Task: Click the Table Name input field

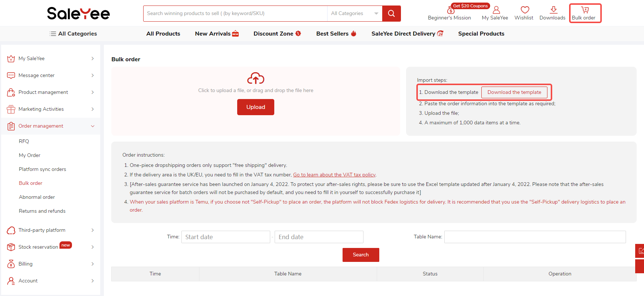Action: point(535,237)
